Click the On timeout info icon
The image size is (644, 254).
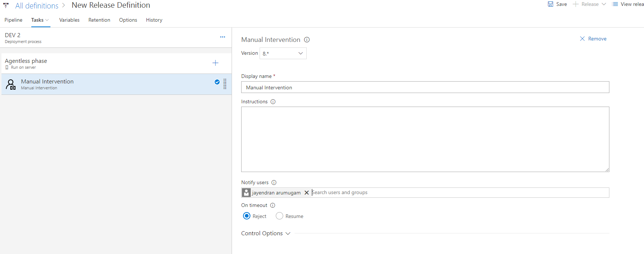pos(272,205)
